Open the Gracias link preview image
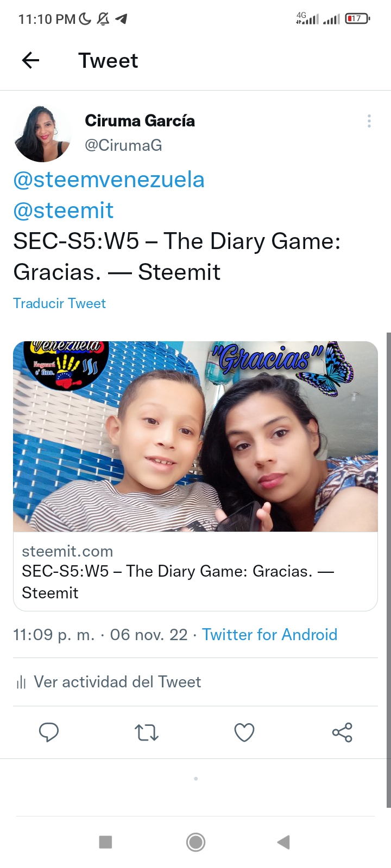 (195, 436)
